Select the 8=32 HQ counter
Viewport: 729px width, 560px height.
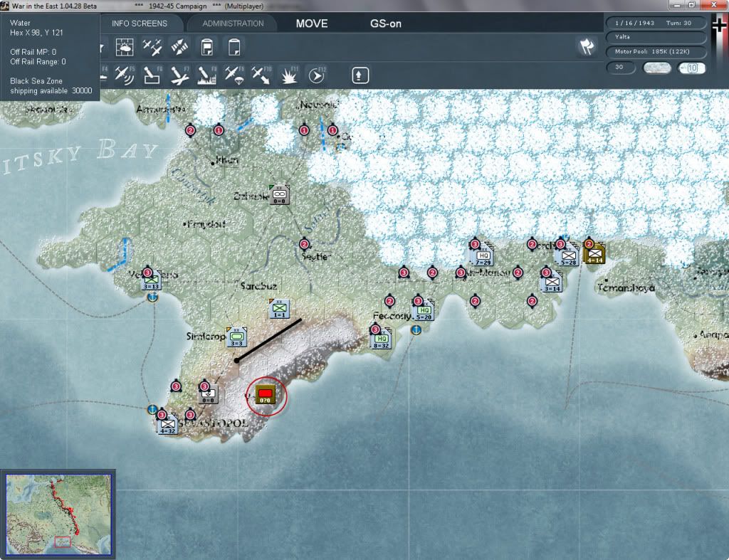(382, 339)
